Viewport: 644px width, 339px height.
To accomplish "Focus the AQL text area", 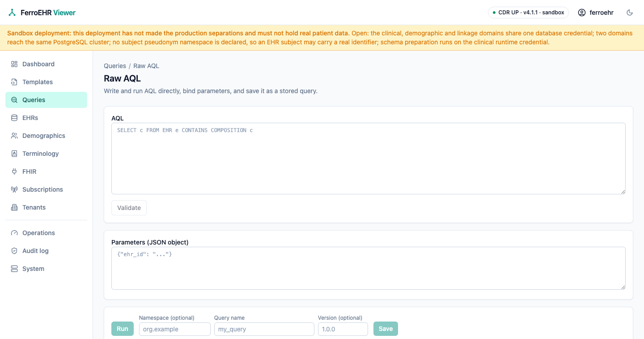I will pos(369,159).
